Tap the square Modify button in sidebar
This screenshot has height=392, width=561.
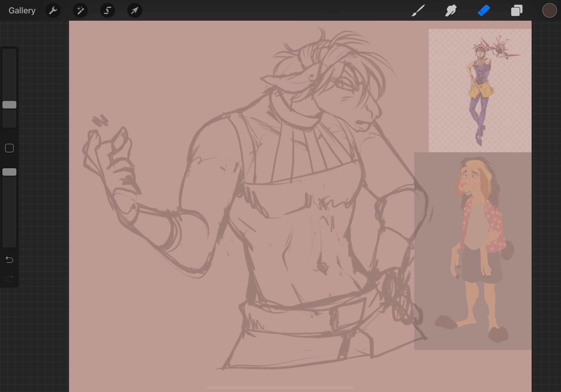(x=9, y=148)
